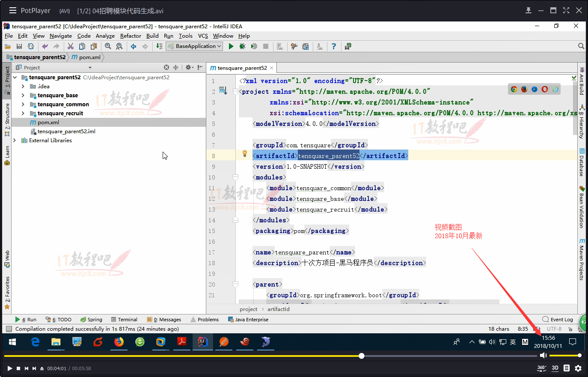Click the Replace toolbar icon
The height and width of the screenshot is (377, 588).
click(x=119, y=46)
